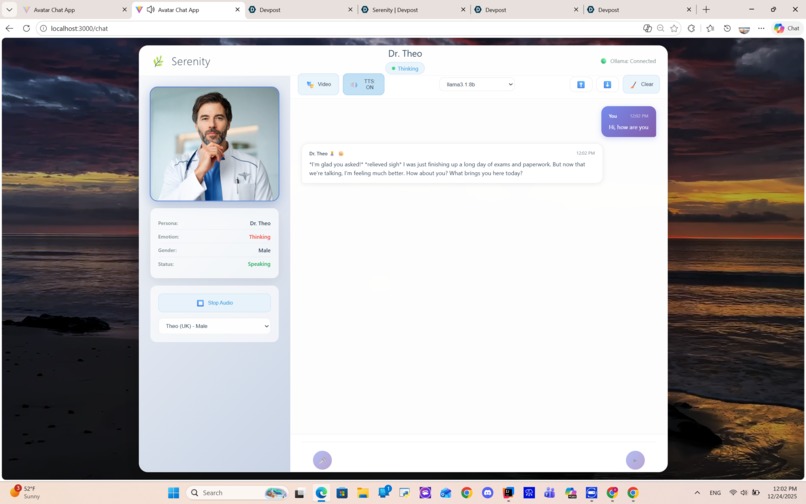
Task: Open browser history icon in the toolbar
Action: point(727,28)
